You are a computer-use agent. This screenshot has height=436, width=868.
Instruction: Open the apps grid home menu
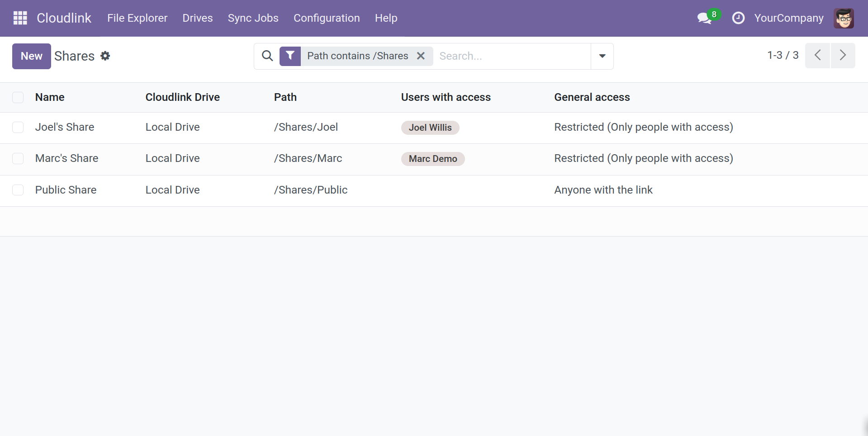pyautogui.click(x=20, y=18)
